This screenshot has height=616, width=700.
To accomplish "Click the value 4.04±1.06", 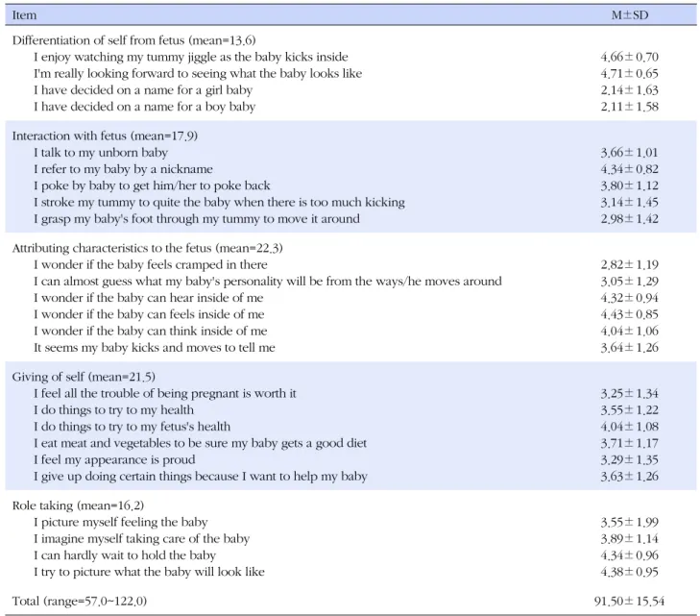I will pos(630,331).
